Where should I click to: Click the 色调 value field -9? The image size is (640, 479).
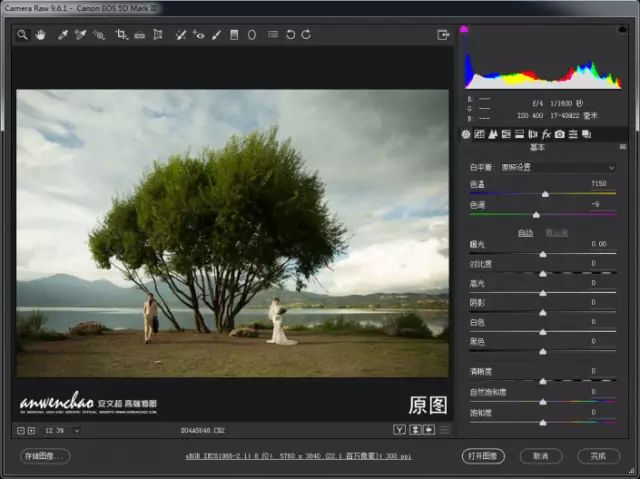596,204
